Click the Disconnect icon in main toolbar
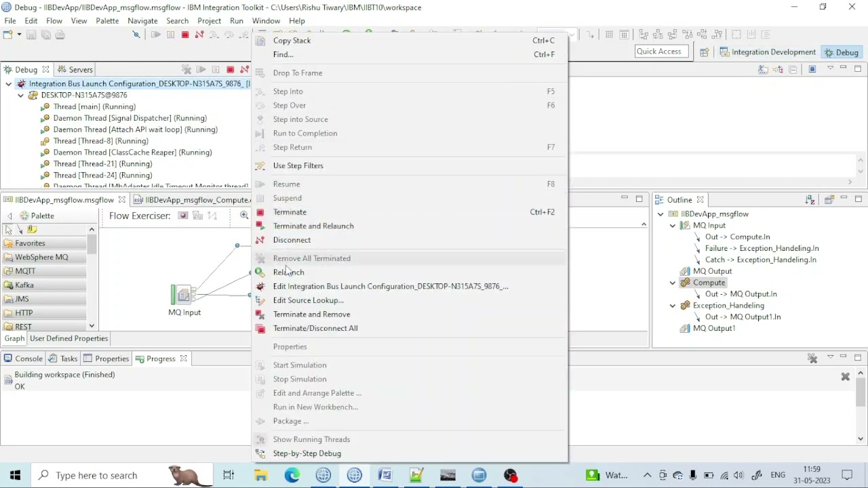Image resolution: width=868 pixels, height=488 pixels. coord(199,35)
